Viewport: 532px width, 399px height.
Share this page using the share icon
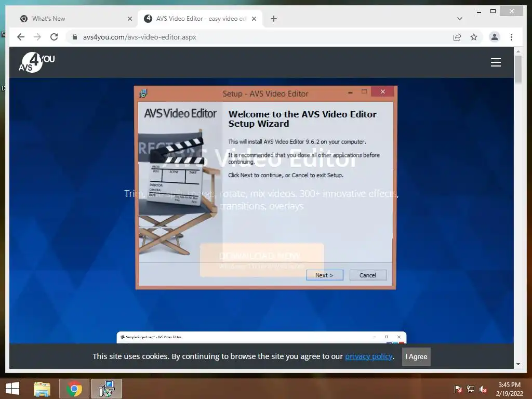click(x=457, y=37)
